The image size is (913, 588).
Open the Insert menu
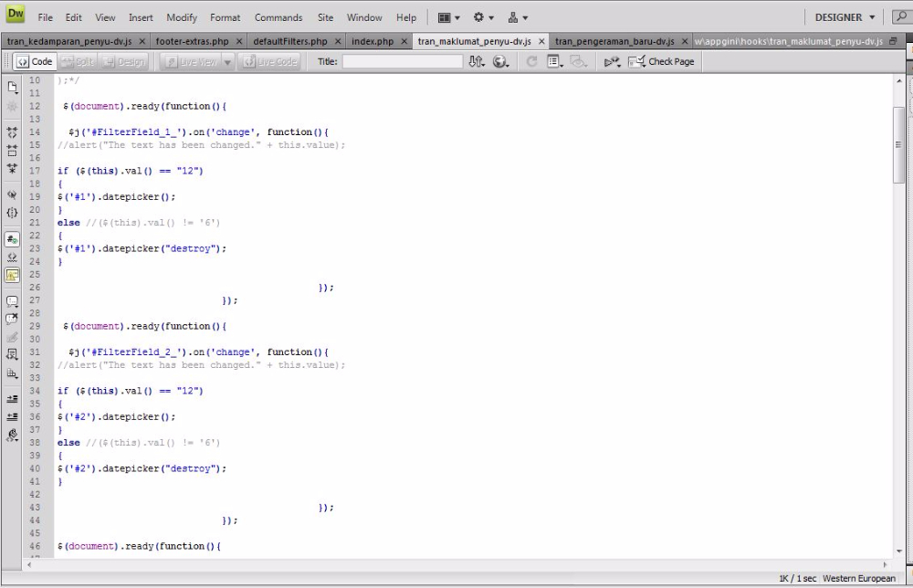(x=141, y=17)
